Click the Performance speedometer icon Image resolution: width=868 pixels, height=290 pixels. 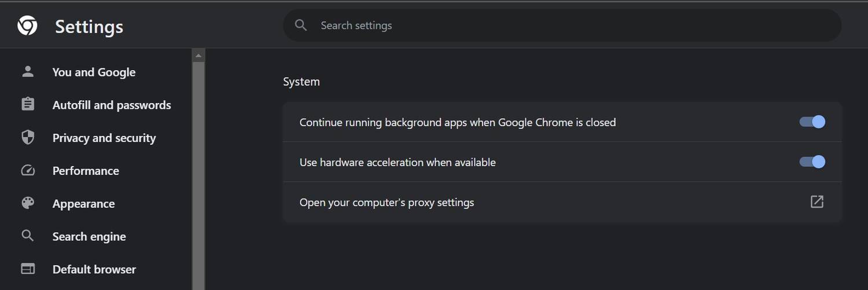point(28,171)
